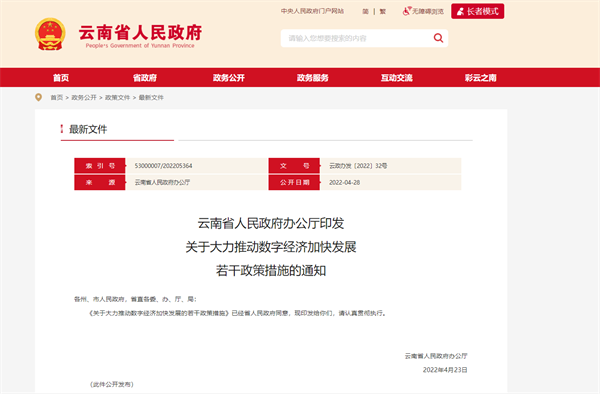Click the signature 云南省人民政府办公厅 at bottom
600x394 pixels.
coord(436,356)
